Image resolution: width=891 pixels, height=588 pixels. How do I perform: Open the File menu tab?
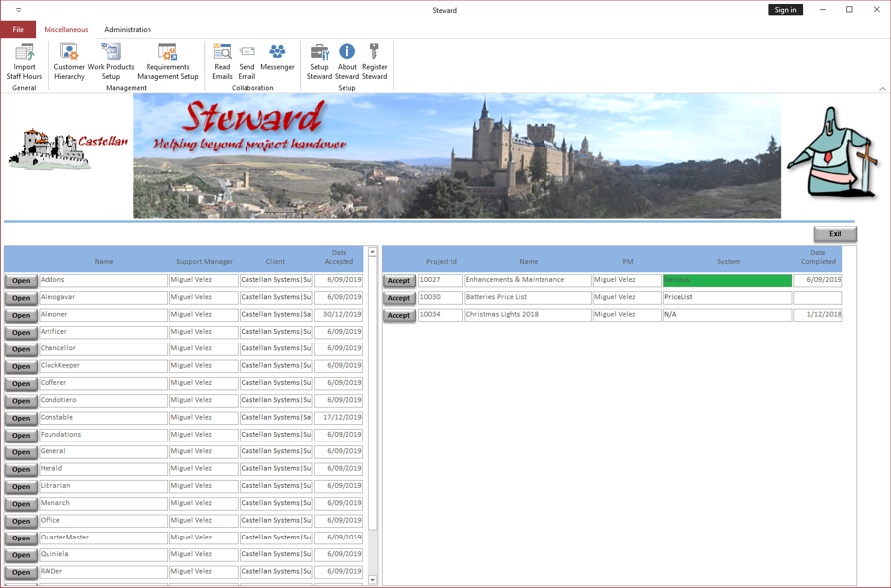(x=18, y=29)
